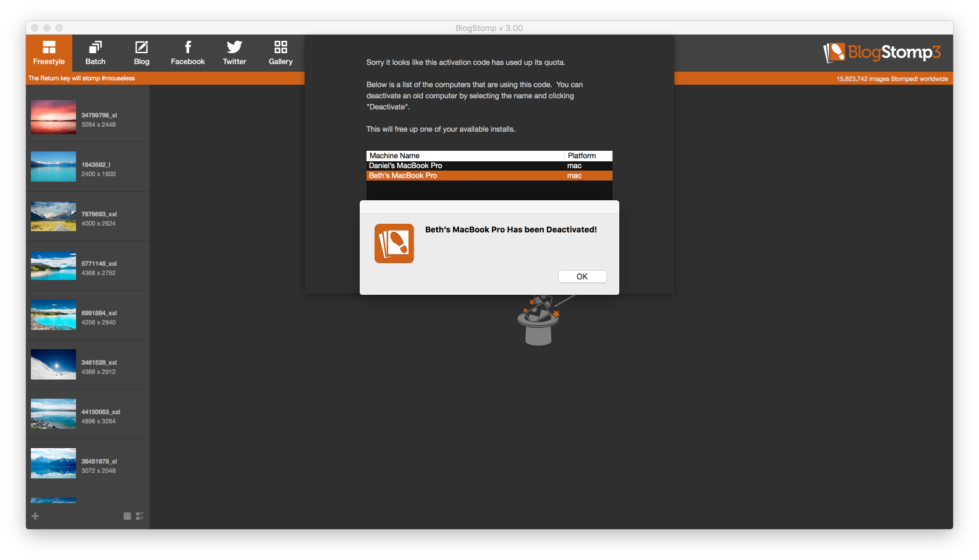Viewport: 979px width, 560px height.
Task: Open the Batch mode tab
Action: [95, 53]
